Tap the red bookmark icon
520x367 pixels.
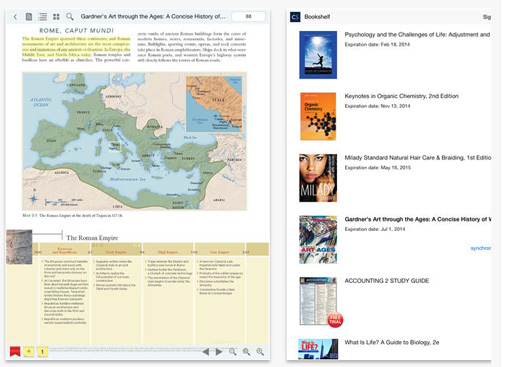tap(15, 351)
